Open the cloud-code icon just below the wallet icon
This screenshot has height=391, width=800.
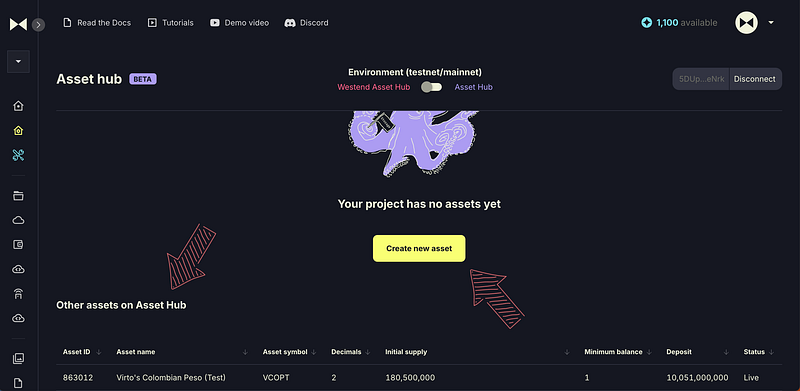pos(18,269)
